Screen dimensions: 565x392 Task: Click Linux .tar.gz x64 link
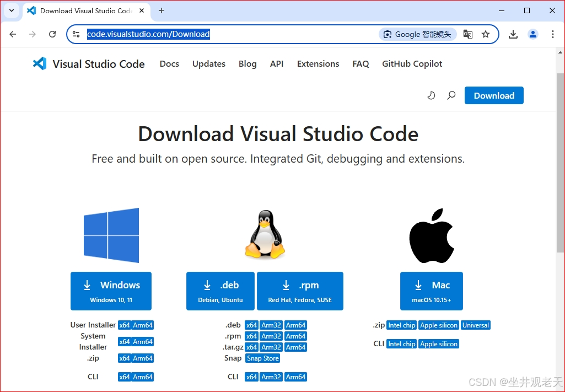(x=251, y=347)
